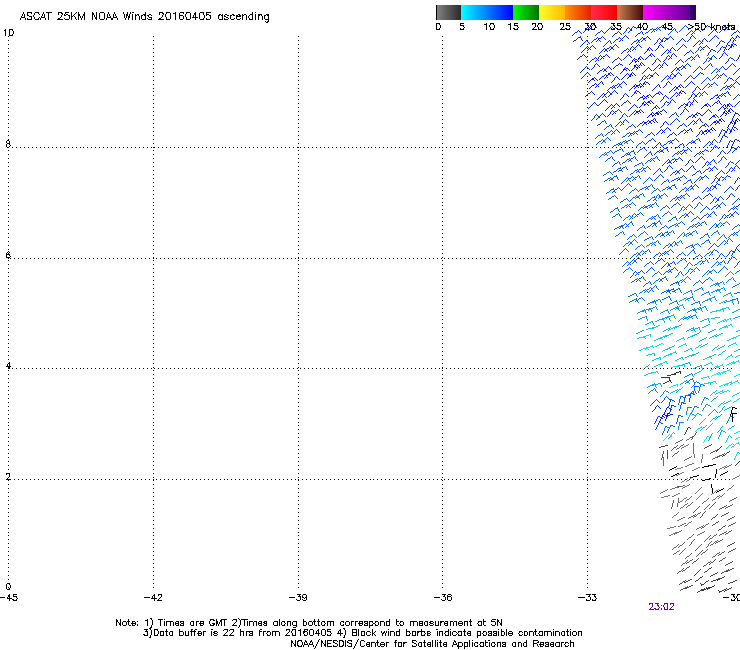Image resolution: width=740 pixels, height=650 pixels.
Task: Click the '15' label under the color bar
Action: [x=513, y=26]
